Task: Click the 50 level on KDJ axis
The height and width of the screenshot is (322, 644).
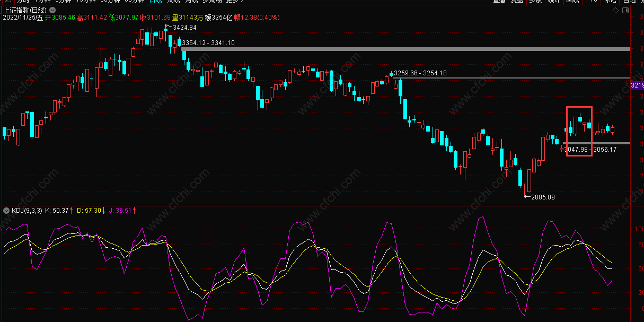Action: 640,269
